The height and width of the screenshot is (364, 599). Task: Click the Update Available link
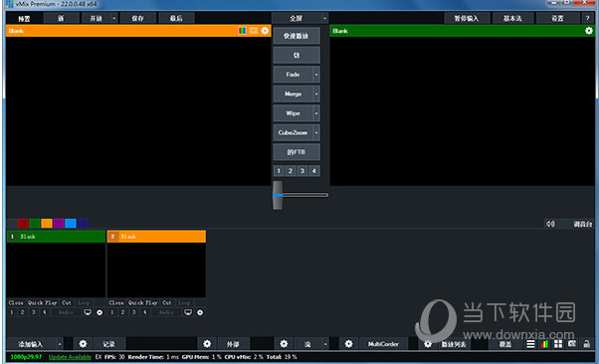[x=70, y=357]
